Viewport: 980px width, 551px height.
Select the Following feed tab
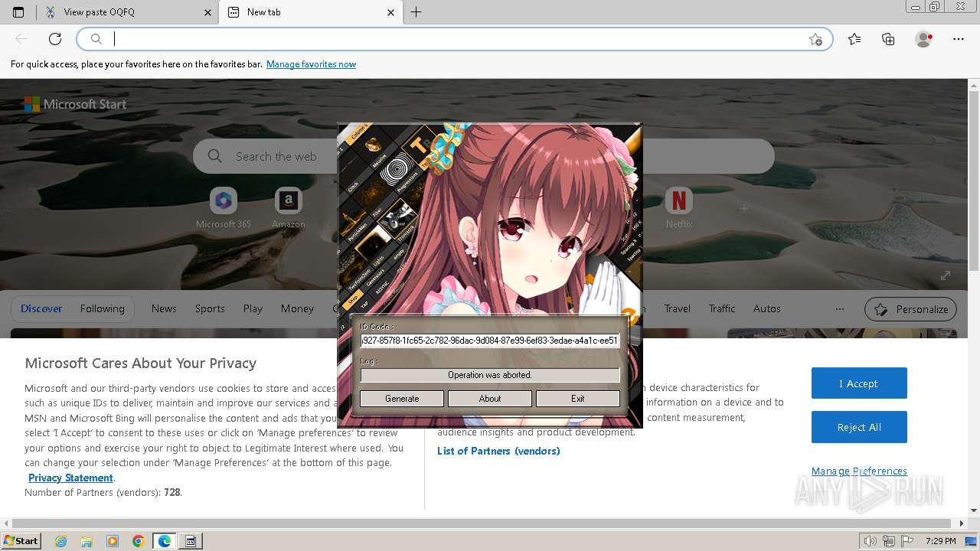coord(102,308)
